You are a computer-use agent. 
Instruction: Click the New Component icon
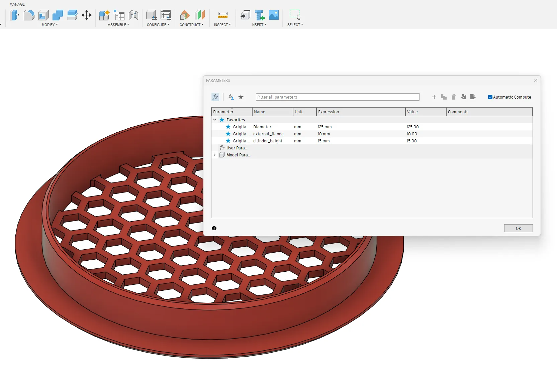pyautogui.click(x=104, y=15)
